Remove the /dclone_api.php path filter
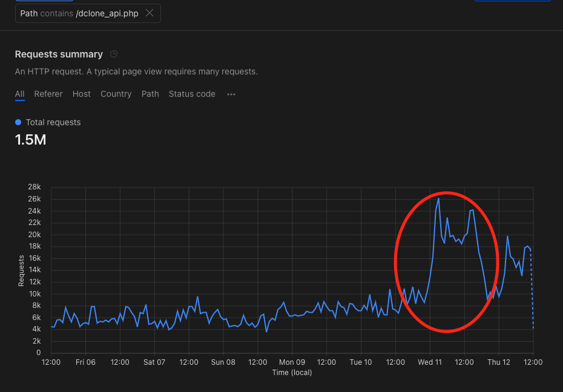 pyautogui.click(x=149, y=13)
